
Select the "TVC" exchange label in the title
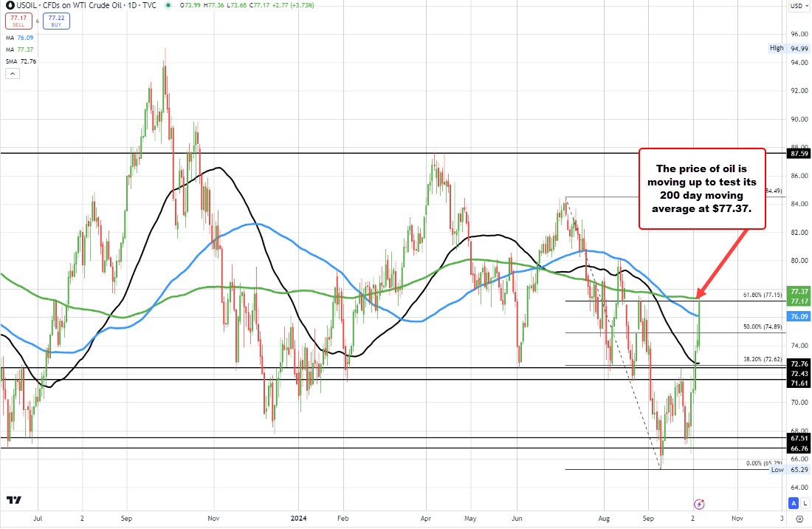pyautogui.click(x=151, y=5)
